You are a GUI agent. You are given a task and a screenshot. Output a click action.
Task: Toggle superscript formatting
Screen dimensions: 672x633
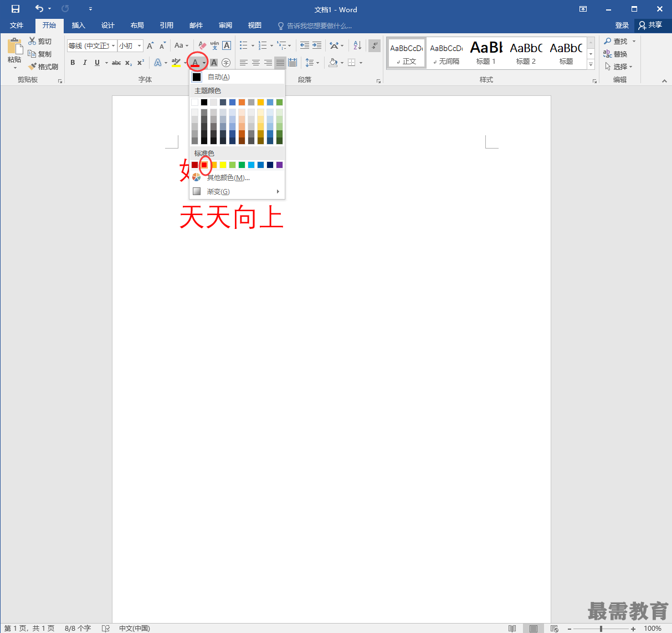(141, 63)
